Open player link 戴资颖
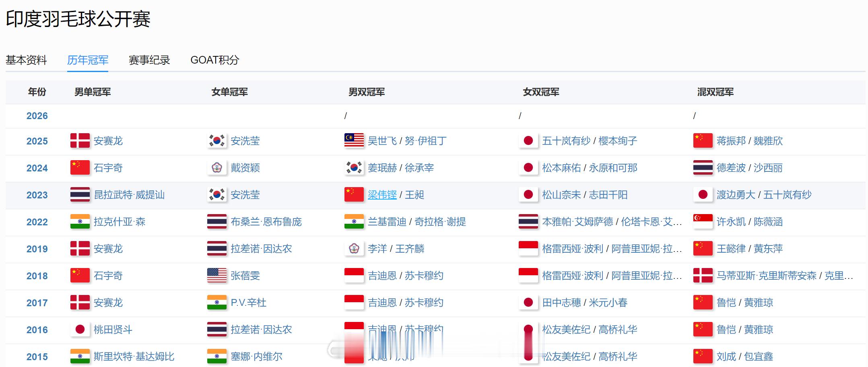 (x=245, y=168)
